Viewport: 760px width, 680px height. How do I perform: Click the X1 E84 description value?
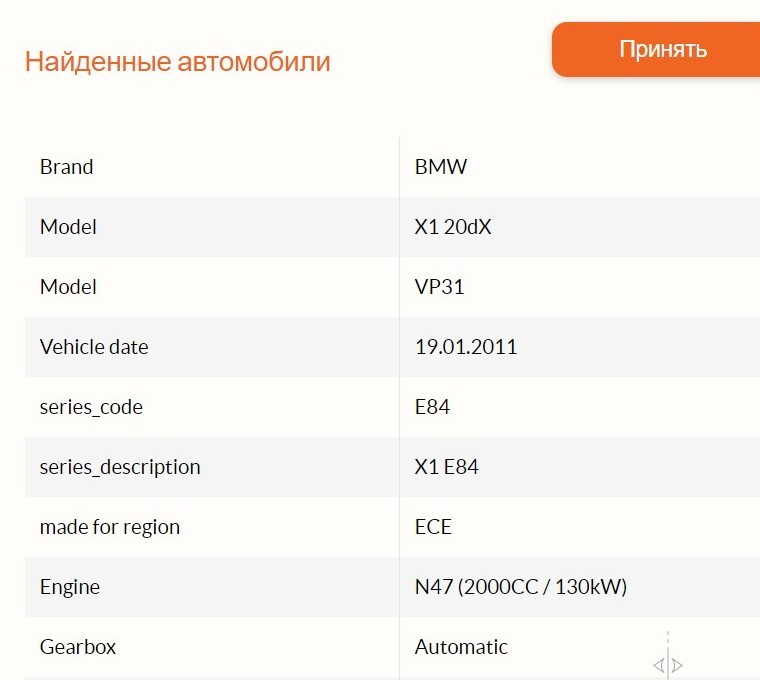tap(446, 467)
